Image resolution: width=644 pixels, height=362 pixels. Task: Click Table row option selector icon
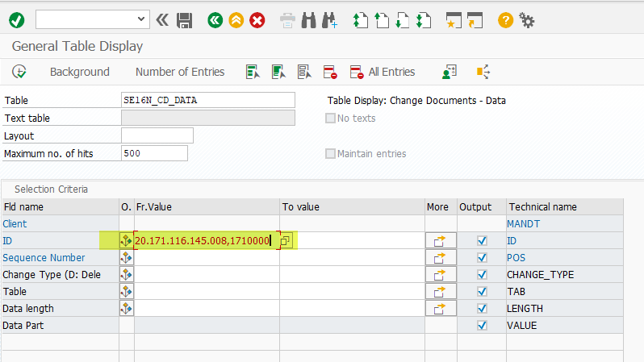[126, 291]
